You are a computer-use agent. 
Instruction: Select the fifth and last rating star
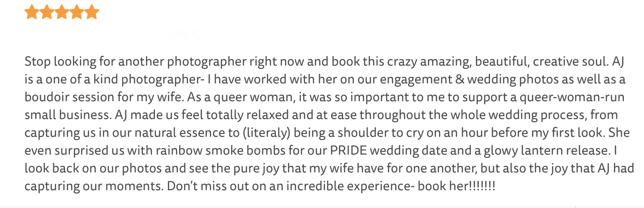(x=92, y=13)
